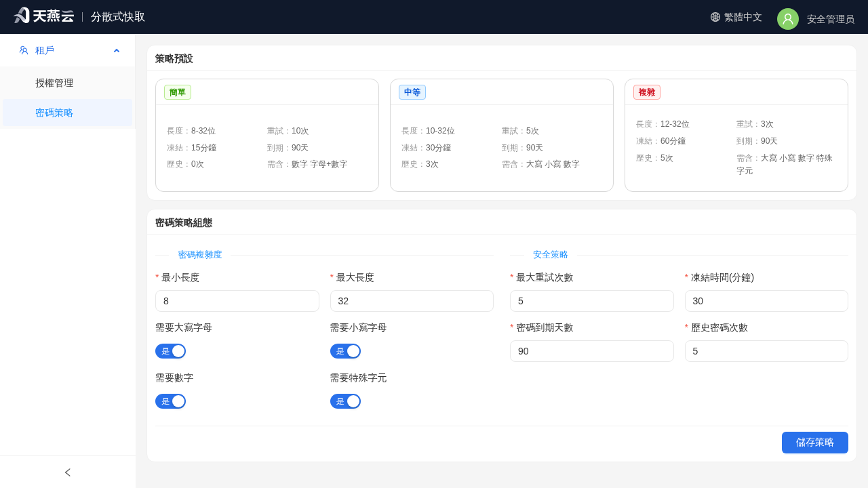This screenshot has width=868, height=488.
Task: Collapse the sidebar with the left arrow
Action: 68,472
